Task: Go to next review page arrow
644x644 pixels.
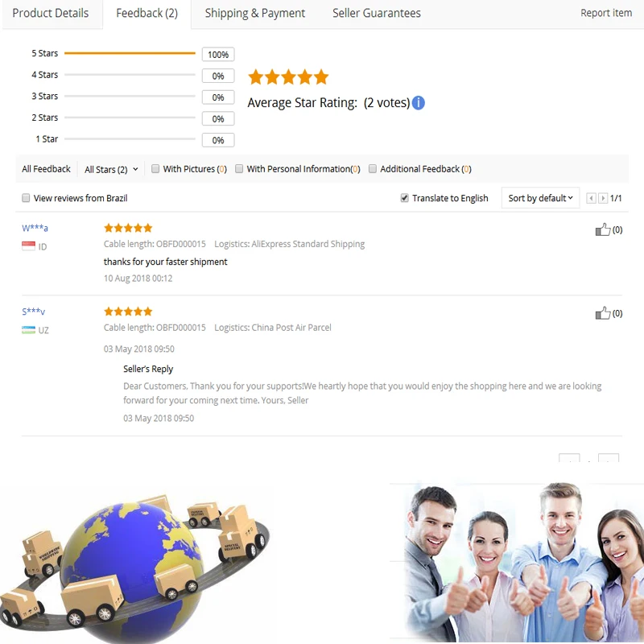Action: click(602, 198)
